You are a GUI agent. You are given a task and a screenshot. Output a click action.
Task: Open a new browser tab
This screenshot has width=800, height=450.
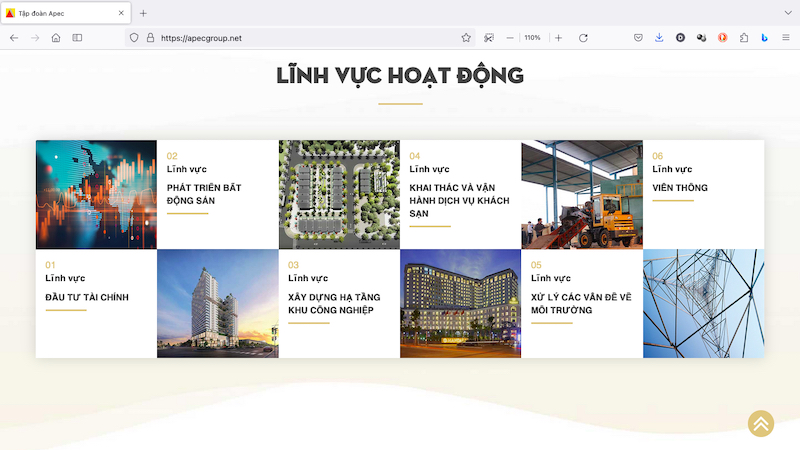coord(143,13)
